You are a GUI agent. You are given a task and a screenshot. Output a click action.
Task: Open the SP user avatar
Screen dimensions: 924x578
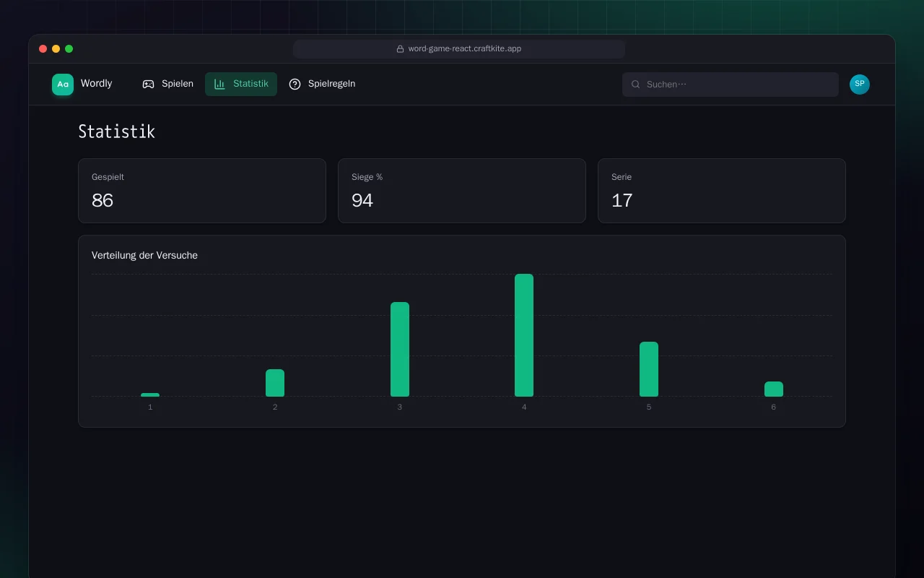coord(860,85)
